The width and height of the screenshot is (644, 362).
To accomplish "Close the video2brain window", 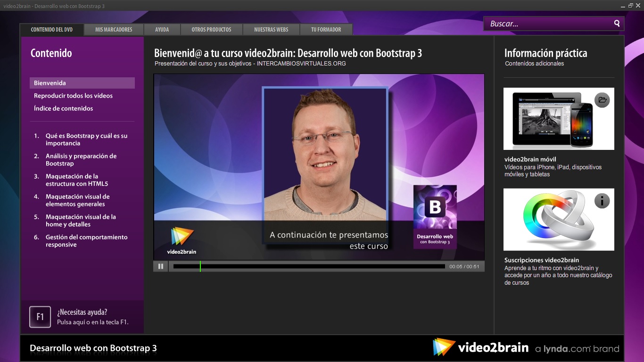I will pos(639,6).
